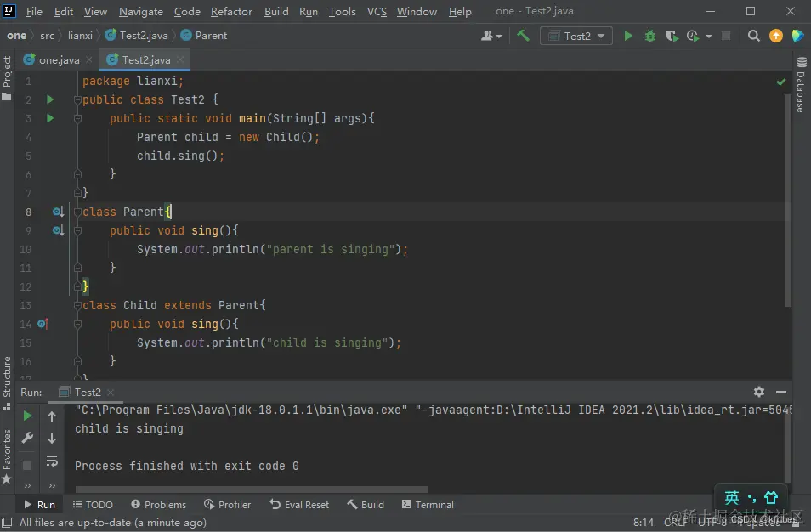This screenshot has height=532, width=811.
Task: Jump down the stack trace with down arrow
Action: pyautogui.click(x=52, y=439)
